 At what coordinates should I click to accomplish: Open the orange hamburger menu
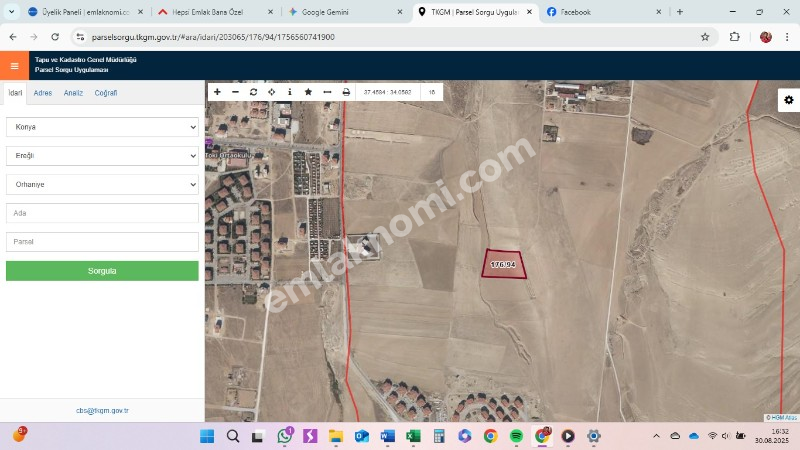click(14, 66)
